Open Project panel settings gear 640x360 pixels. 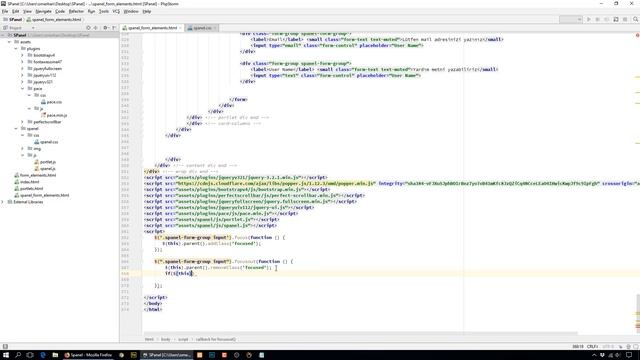tap(106, 28)
